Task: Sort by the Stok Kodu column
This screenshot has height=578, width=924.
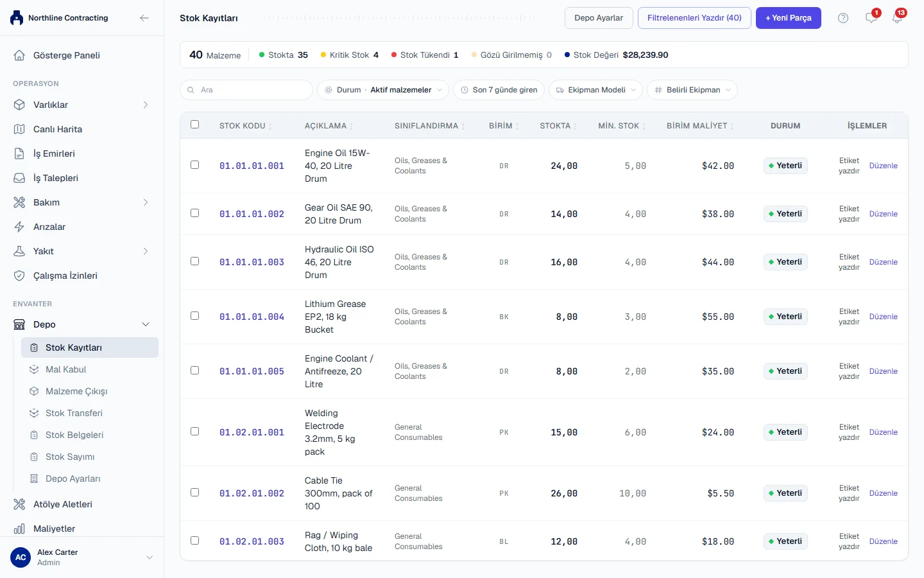Action: click(246, 126)
